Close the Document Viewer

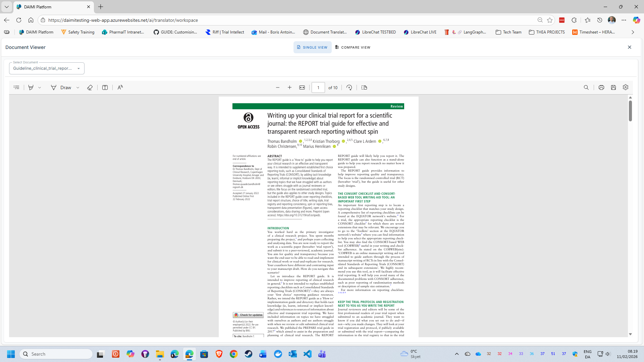[x=630, y=47]
